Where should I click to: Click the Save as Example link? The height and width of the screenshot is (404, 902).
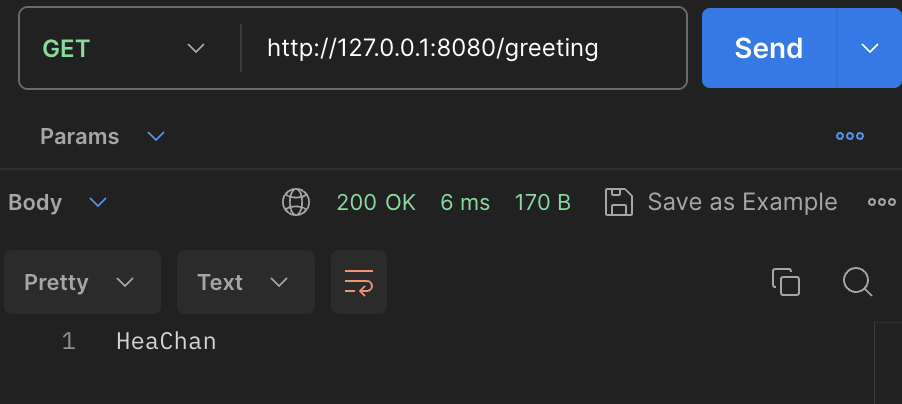click(742, 202)
